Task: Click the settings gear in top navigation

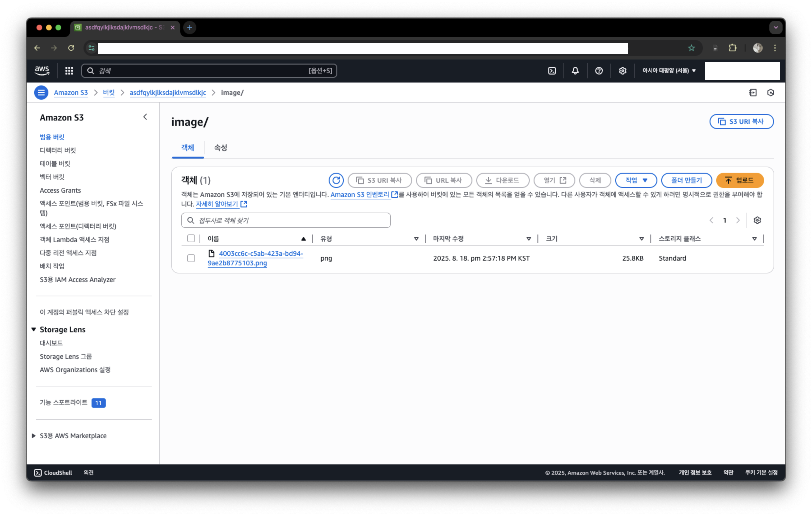Action: tap(623, 70)
